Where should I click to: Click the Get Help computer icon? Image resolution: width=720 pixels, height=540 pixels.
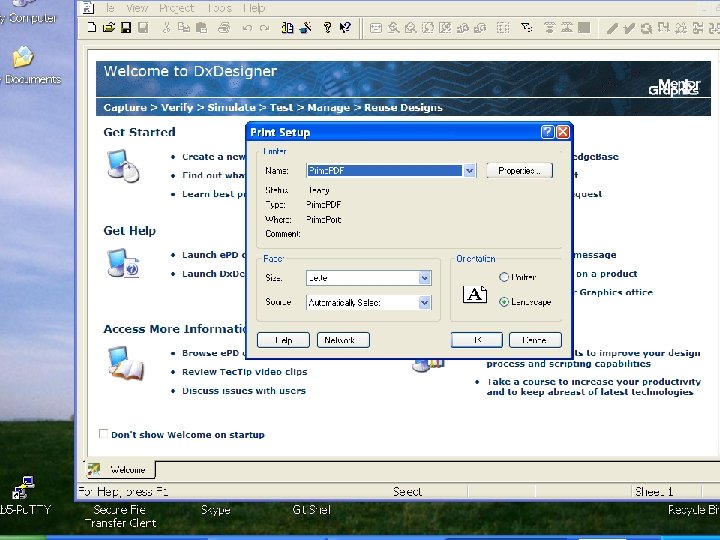[123, 264]
